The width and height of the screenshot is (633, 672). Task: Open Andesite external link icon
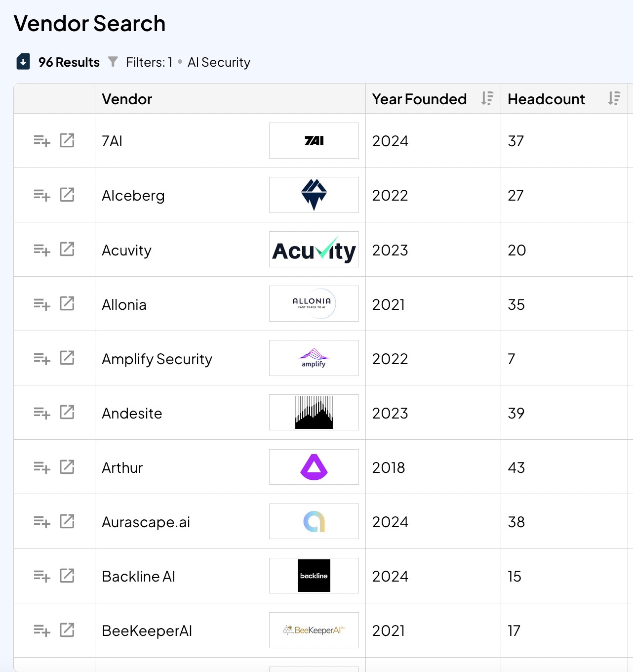click(x=67, y=412)
